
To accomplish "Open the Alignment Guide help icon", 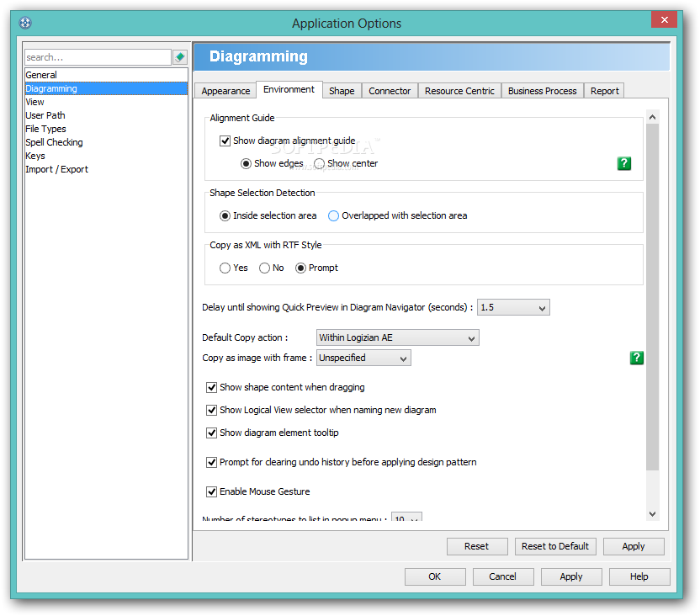I will [x=623, y=163].
